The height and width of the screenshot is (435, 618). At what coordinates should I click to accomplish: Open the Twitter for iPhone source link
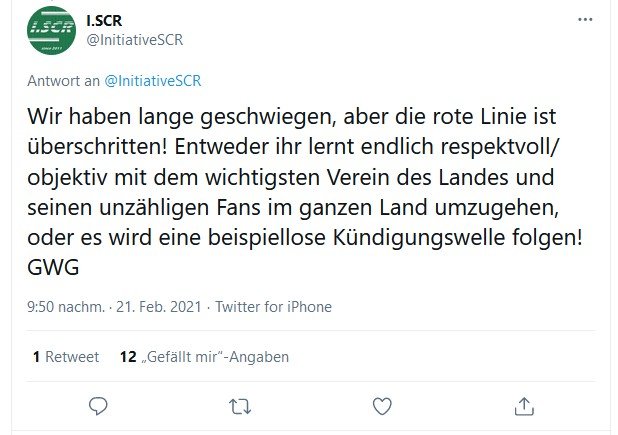point(274,307)
